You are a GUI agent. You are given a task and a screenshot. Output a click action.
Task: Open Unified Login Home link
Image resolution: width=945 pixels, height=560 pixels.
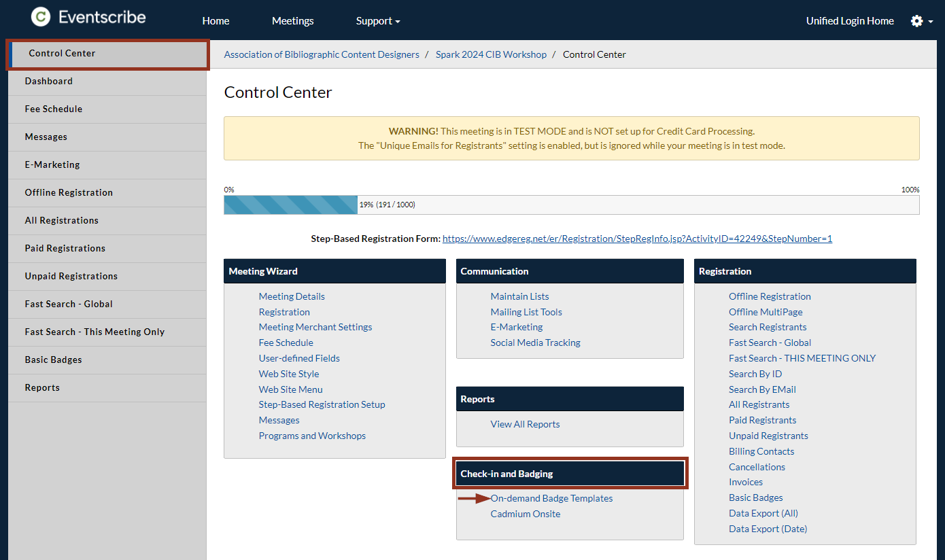tap(850, 21)
